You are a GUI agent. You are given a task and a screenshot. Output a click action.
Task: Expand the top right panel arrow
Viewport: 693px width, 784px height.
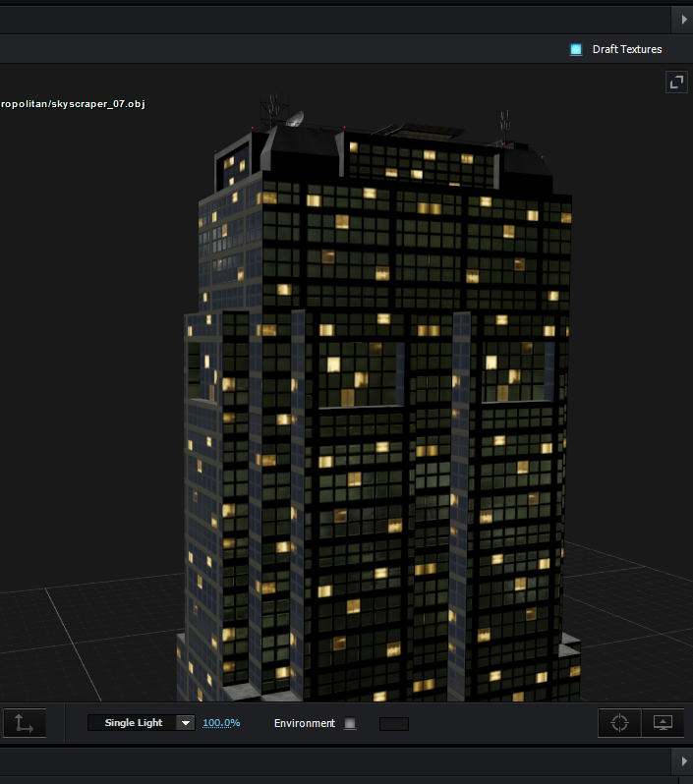[683, 20]
